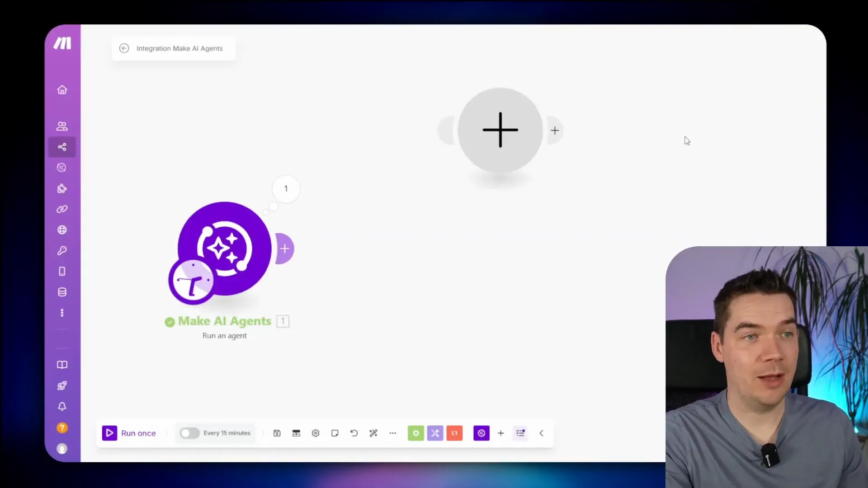
Task: Click the Run once button
Action: pyautogui.click(x=129, y=433)
